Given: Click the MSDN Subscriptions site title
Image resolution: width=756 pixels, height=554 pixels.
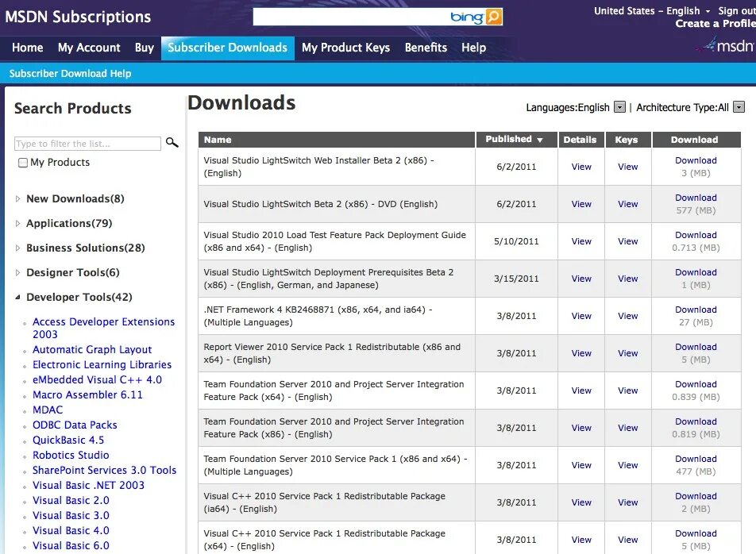Looking at the screenshot, I should point(78,17).
